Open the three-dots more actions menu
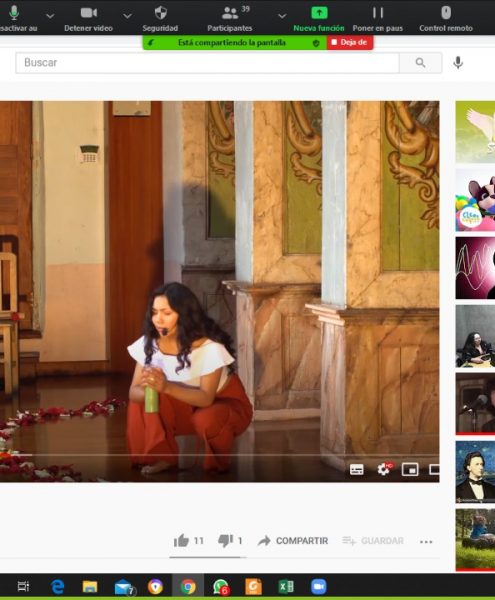Image resolution: width=495 pixels, height=600 pixels. pos(426,541)
